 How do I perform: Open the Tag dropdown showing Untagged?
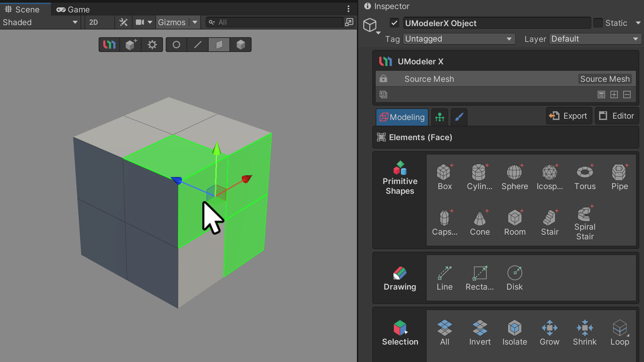(459, 39)
